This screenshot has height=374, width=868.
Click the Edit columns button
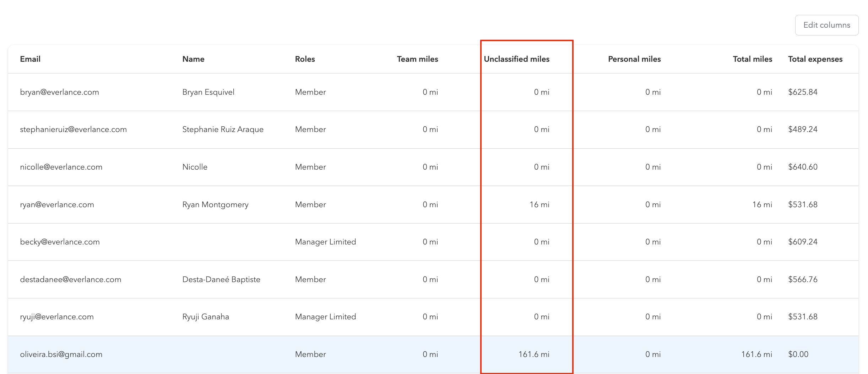826,25
